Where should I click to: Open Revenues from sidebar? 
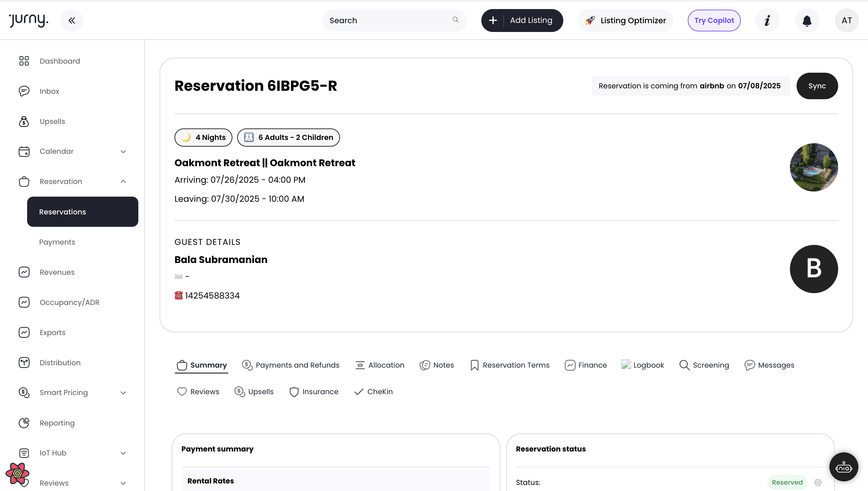57,272
